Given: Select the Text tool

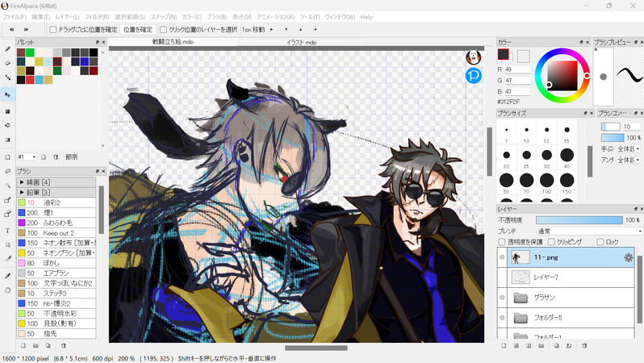Looking at the screenshot, I should 7,231.
